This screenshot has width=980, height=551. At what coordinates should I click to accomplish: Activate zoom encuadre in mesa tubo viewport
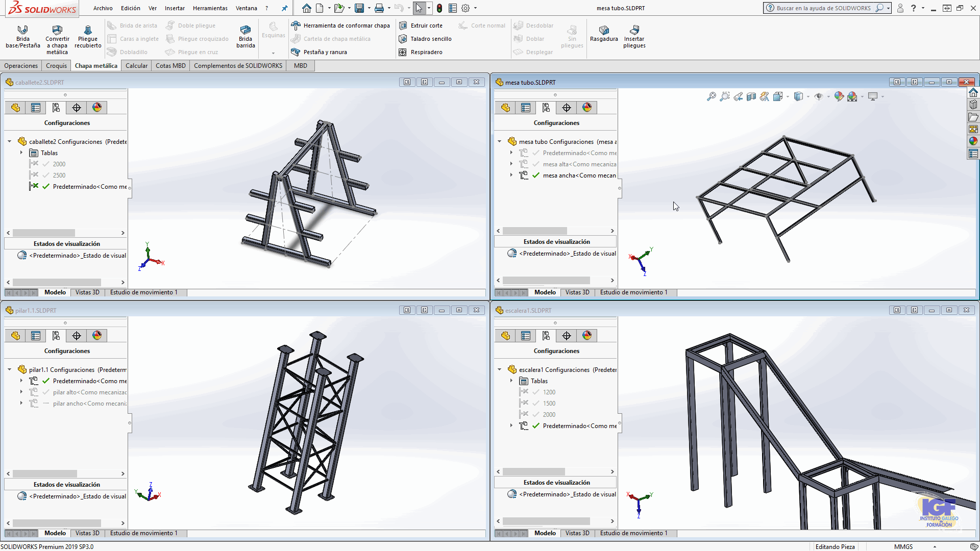pos(724,96)
